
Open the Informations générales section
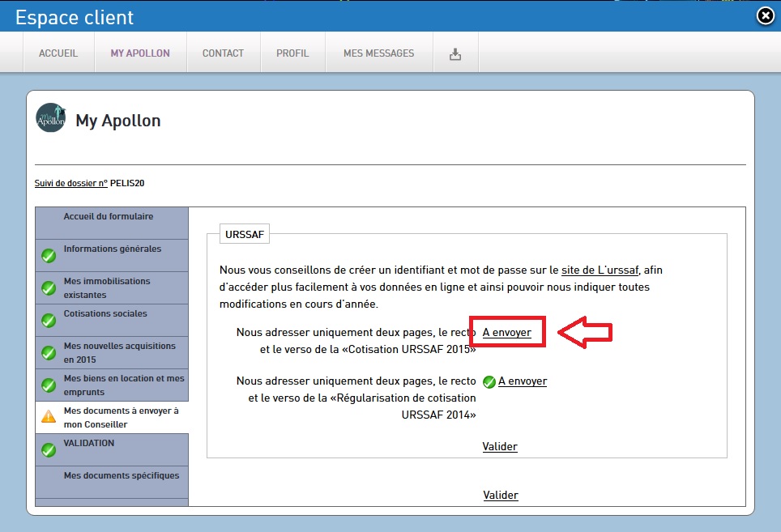pyautogui.click(x=112, y=255)
